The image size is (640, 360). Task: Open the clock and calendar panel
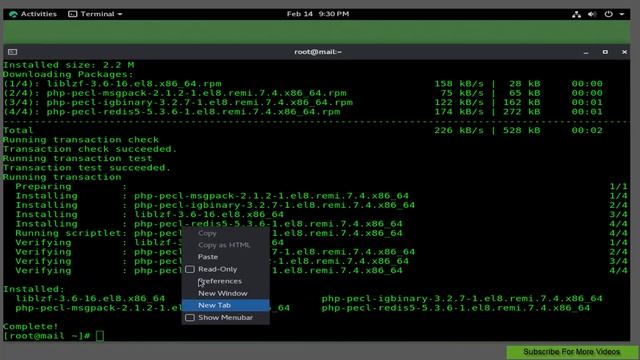tap(318, 14)
